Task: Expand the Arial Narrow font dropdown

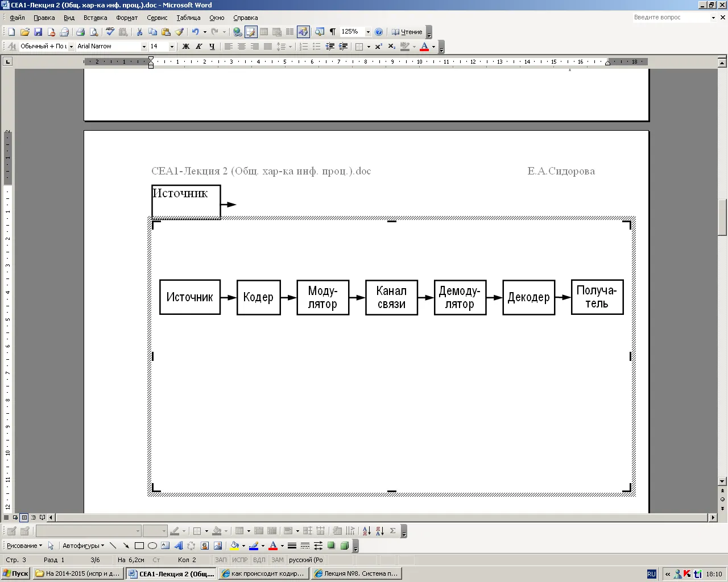Action: click(x=144, y=47)
